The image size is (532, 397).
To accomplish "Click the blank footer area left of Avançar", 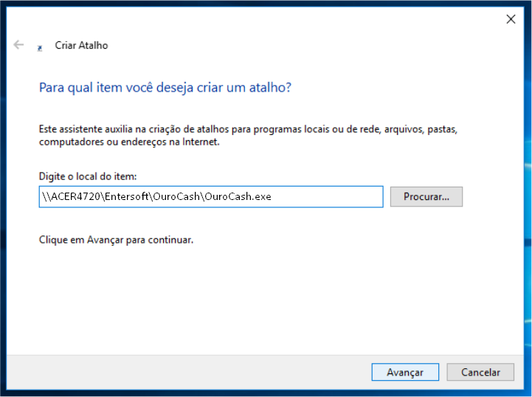I will 184,373.
